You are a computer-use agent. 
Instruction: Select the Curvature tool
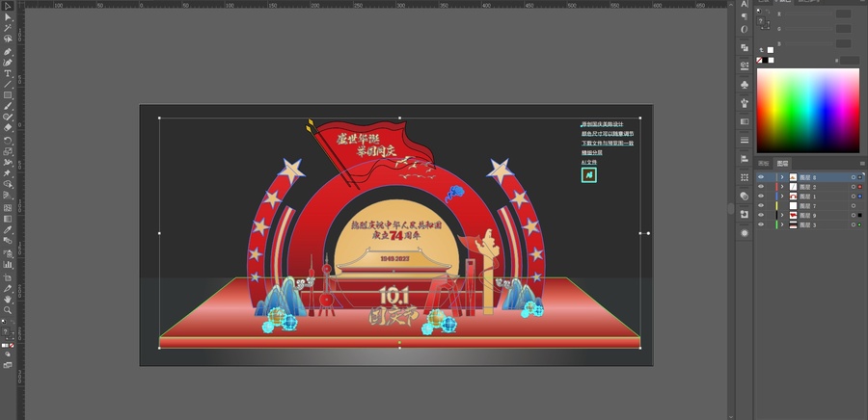8,63
